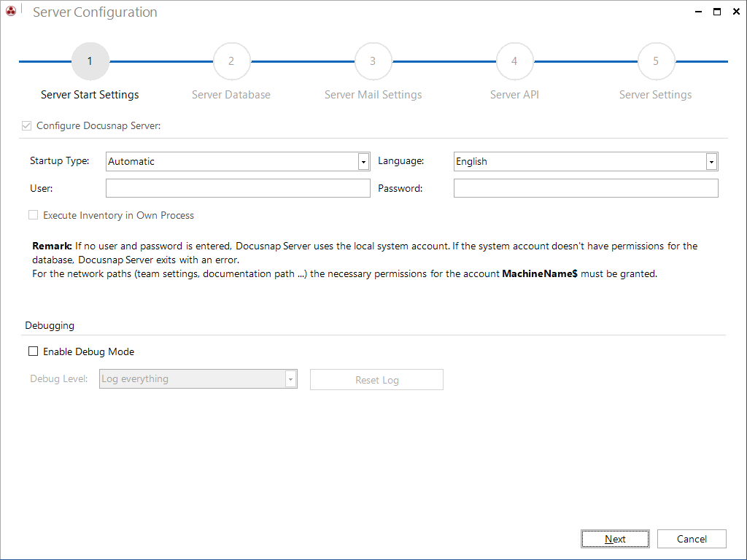This screenshot has height=560, width=747.
Task: Click the bold MachineName$ text
Action: point(540,274)
